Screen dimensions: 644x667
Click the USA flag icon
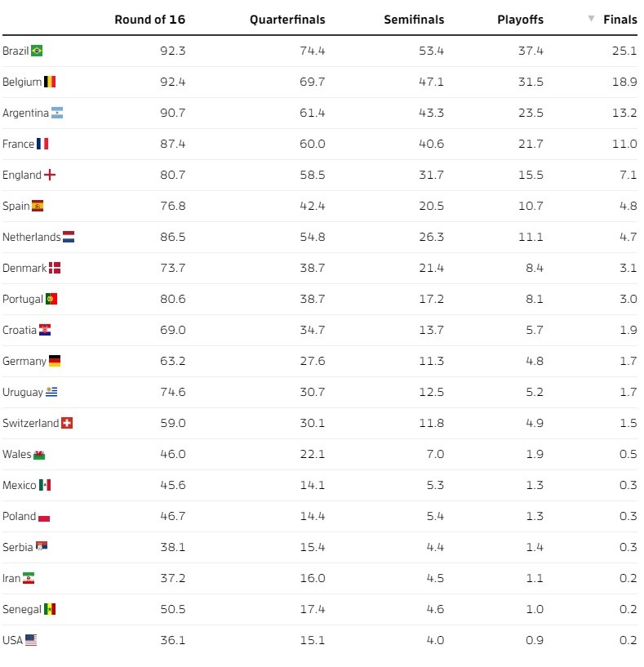pyautogui.click(x=31, y=640)
